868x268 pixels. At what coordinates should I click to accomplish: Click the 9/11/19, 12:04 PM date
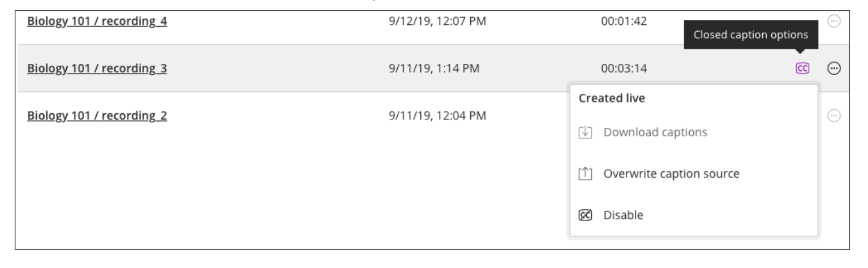[x=434, y=116]
